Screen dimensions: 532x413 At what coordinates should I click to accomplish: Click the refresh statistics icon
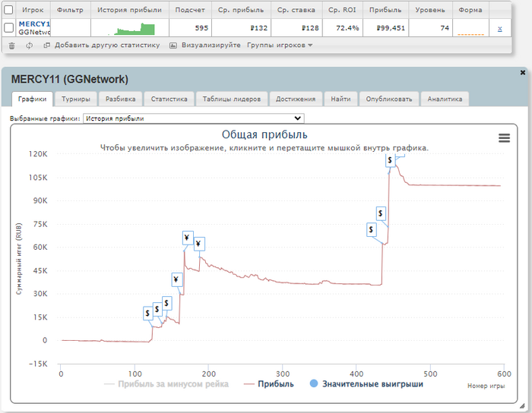coord(30,46)
